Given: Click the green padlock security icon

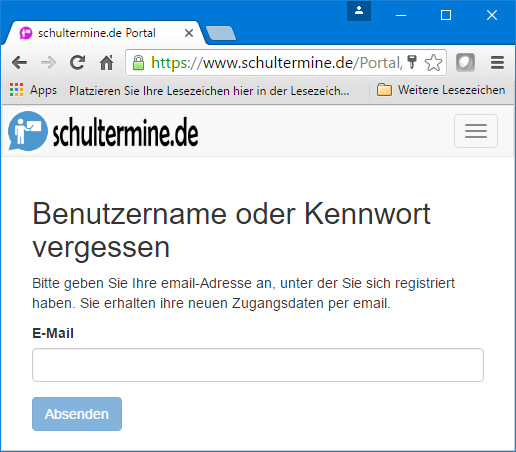Looking at the screenshot, I should pos(138,63).
